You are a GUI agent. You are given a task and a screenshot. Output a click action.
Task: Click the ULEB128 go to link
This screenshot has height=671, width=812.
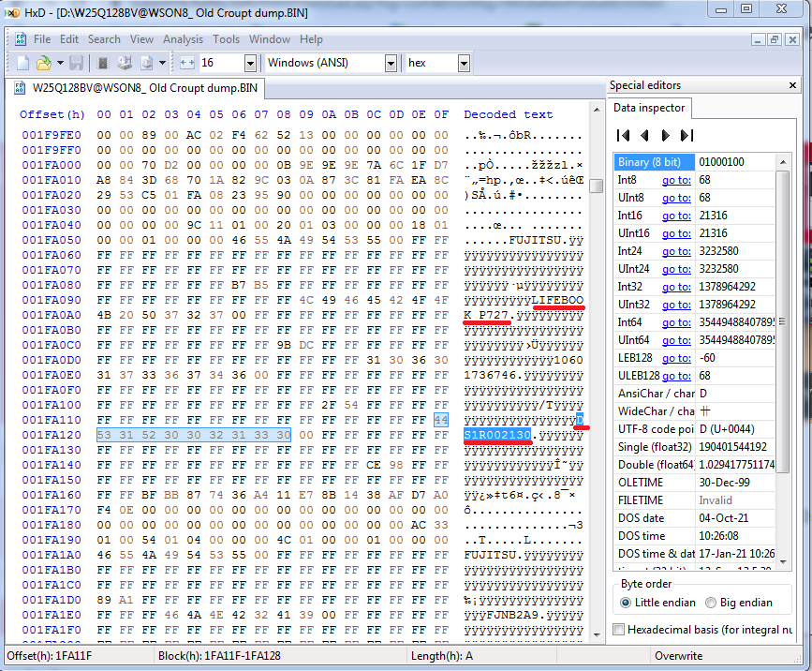click(x=676, y=376)
